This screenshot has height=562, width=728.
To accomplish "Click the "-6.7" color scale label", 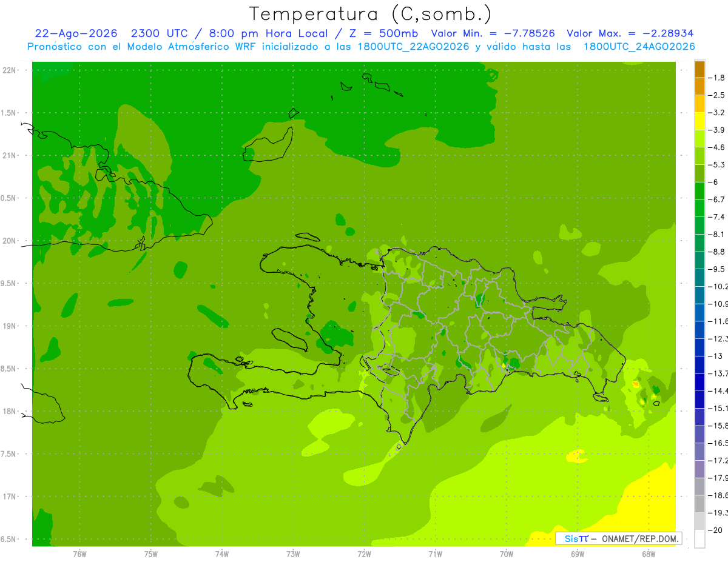I will [x=717, y=199].
